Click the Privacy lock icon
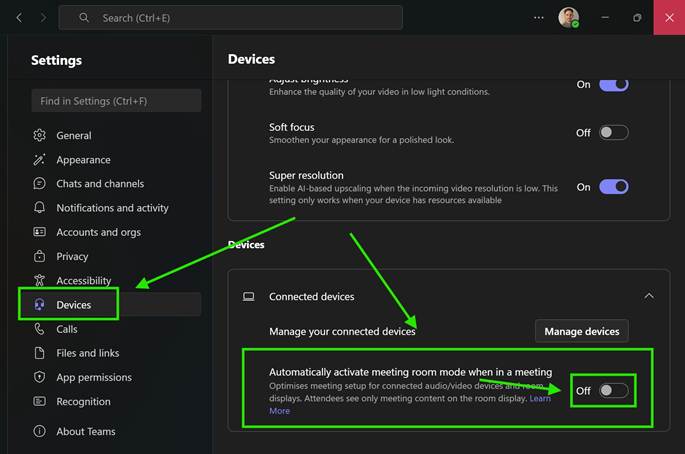Viewport: 685px width, 454px height. click(39, 256)
